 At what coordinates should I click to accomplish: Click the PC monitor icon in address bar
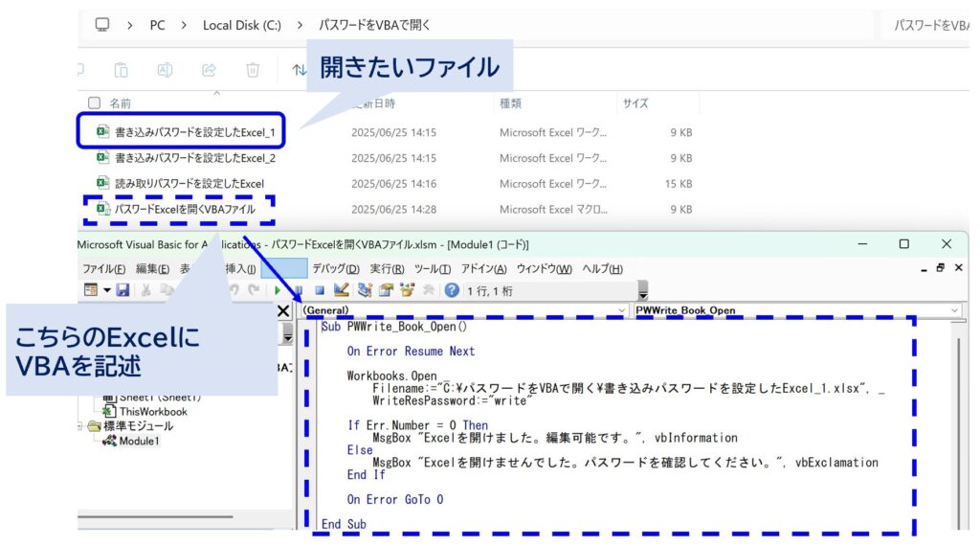point(101,25)
